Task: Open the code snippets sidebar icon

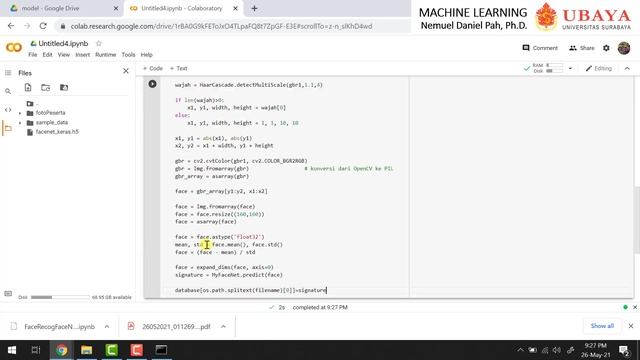Action: coord(8,110)
